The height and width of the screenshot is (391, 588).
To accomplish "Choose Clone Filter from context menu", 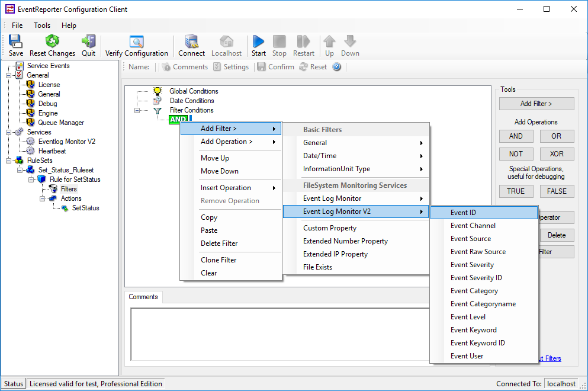I will (x=231, y=259).
